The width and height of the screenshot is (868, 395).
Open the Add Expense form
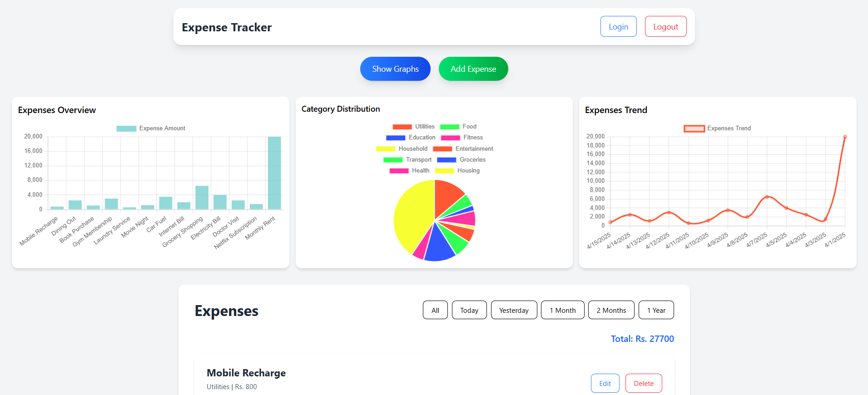pos(473,69)
